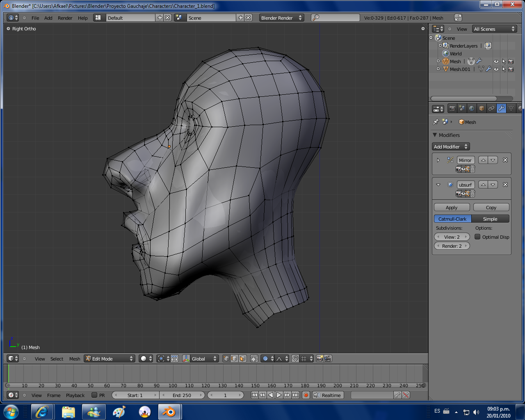Open the Select menu in 3D view header
The height and width of the screenshot is (420, 525).
pos(57,359)
